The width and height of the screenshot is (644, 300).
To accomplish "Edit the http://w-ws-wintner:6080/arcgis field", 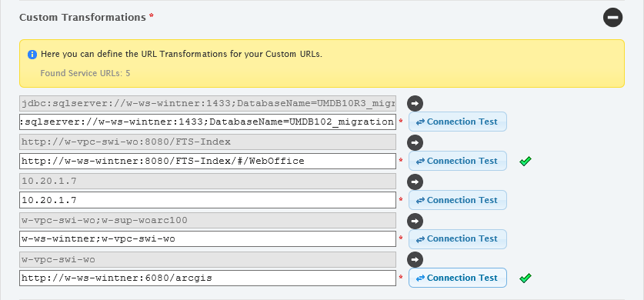I will point(208,278).
